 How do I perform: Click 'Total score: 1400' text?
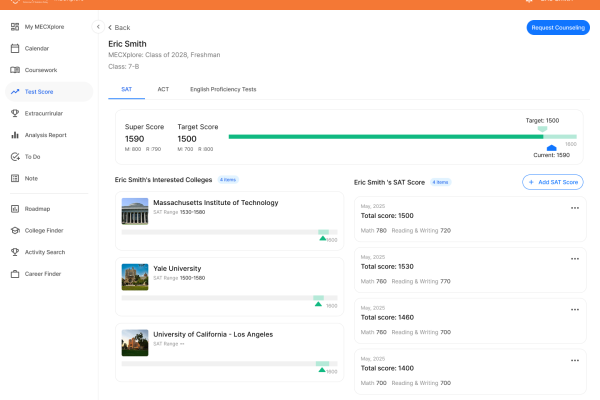[x=387, y=368]
